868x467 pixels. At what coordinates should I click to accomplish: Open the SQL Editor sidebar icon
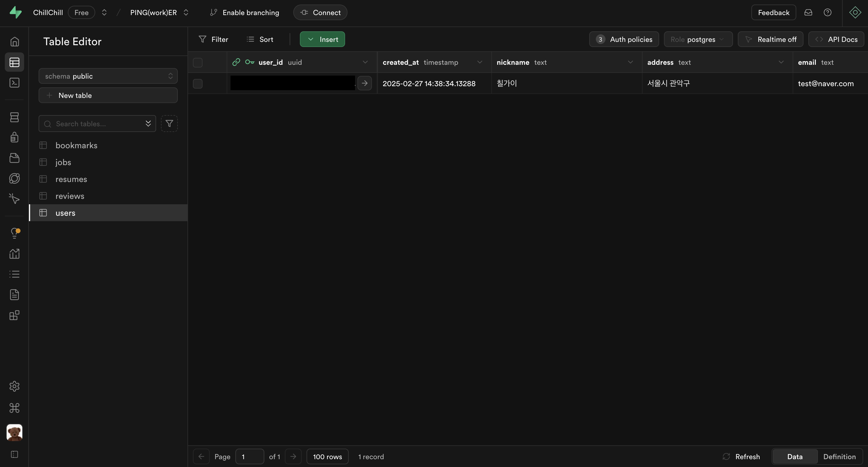click(x=14, y=83)
